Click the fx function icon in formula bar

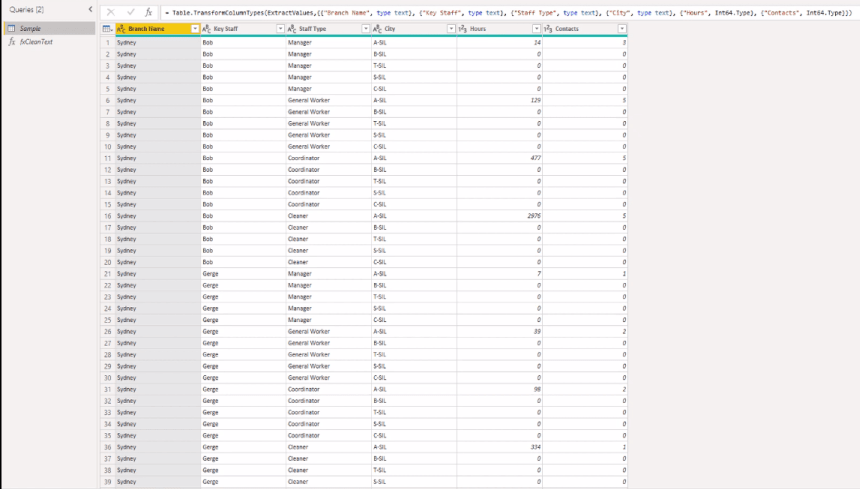[x=148, y=12]
